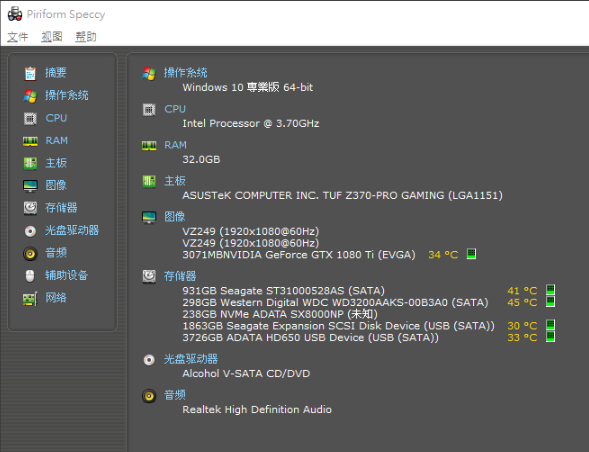
Task: Click disc icon beside 光盘驱动器 summary heading
Action: click(149, 360)
